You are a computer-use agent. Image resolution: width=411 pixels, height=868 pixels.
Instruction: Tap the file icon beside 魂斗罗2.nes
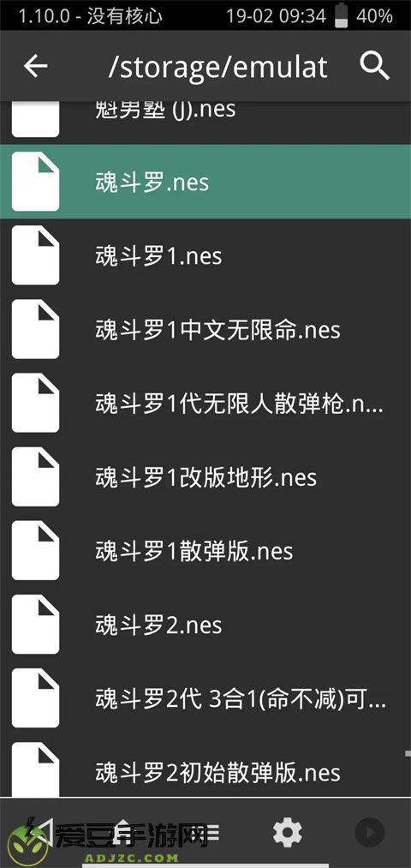[x=35, y=625]
